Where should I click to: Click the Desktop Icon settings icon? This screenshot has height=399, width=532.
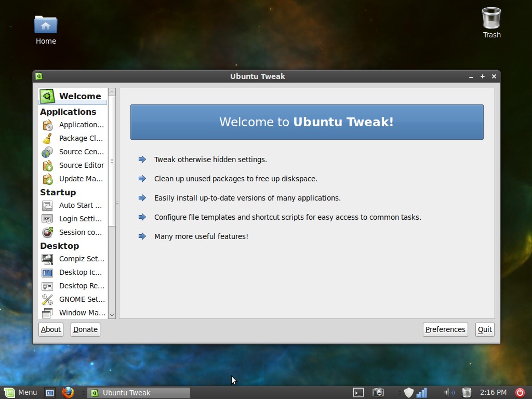47,272
